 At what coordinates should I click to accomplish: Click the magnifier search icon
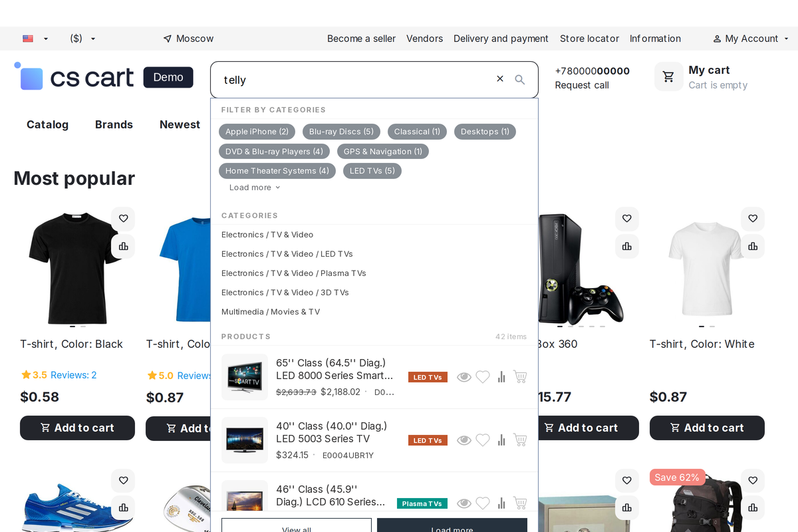coord(520,80)
